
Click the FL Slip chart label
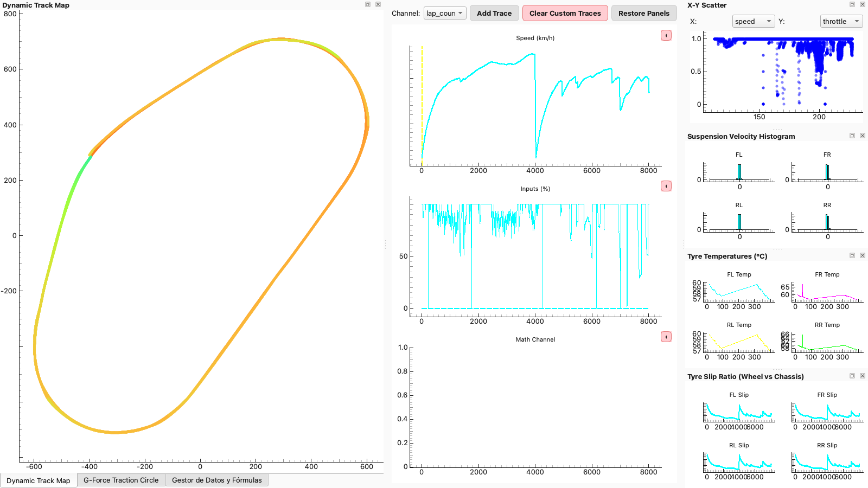click(739, 395)
